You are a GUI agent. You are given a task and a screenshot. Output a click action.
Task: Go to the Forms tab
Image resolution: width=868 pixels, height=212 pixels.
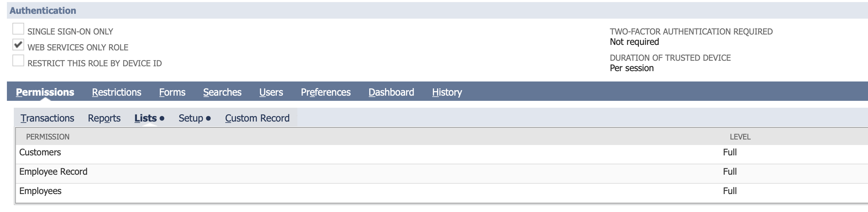(172, 92)
